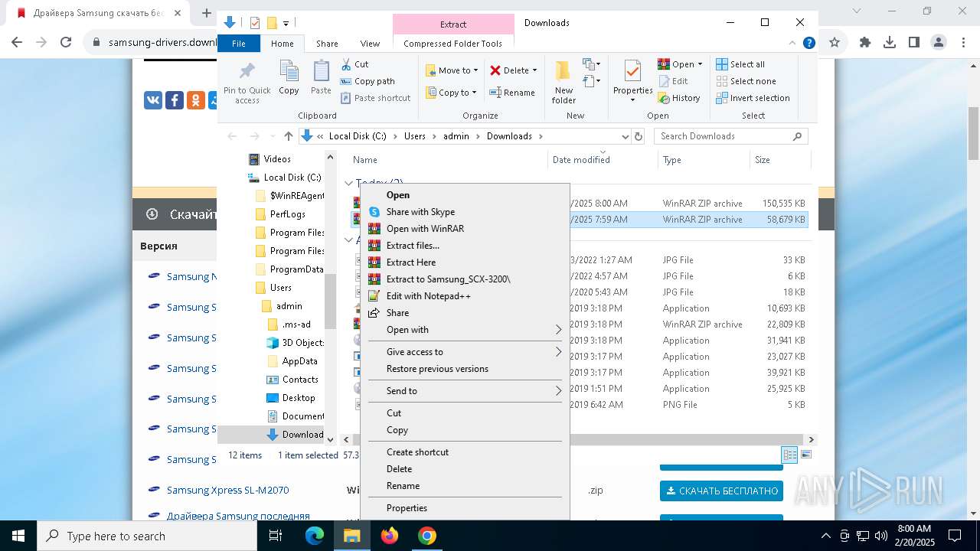Share via VK social icon
Viewport: 980px width, 551px height.
click(153, 100)
